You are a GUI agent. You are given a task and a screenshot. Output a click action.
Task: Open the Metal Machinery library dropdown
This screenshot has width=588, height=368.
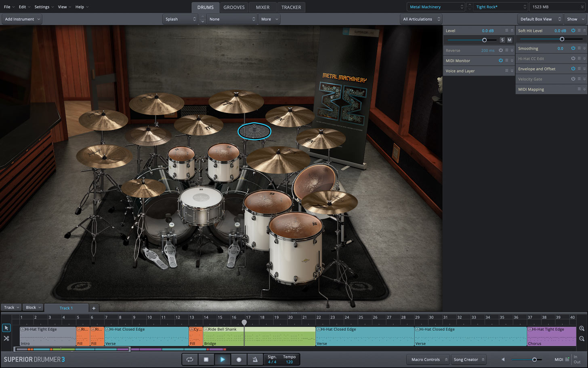(436, 7)
